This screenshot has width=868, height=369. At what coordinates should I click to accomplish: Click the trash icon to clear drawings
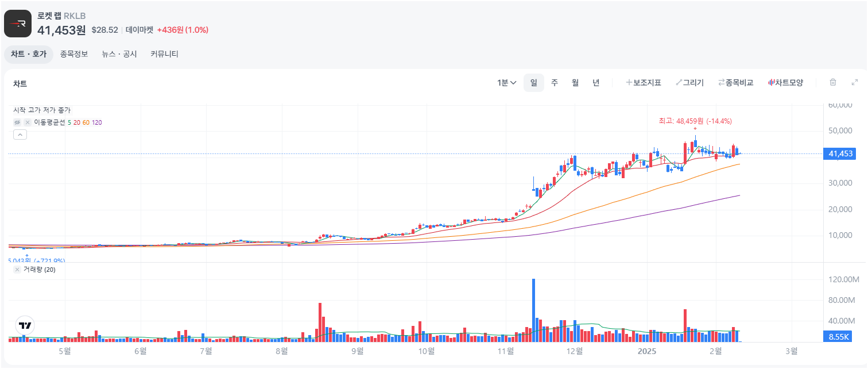(x=832, y=82)
